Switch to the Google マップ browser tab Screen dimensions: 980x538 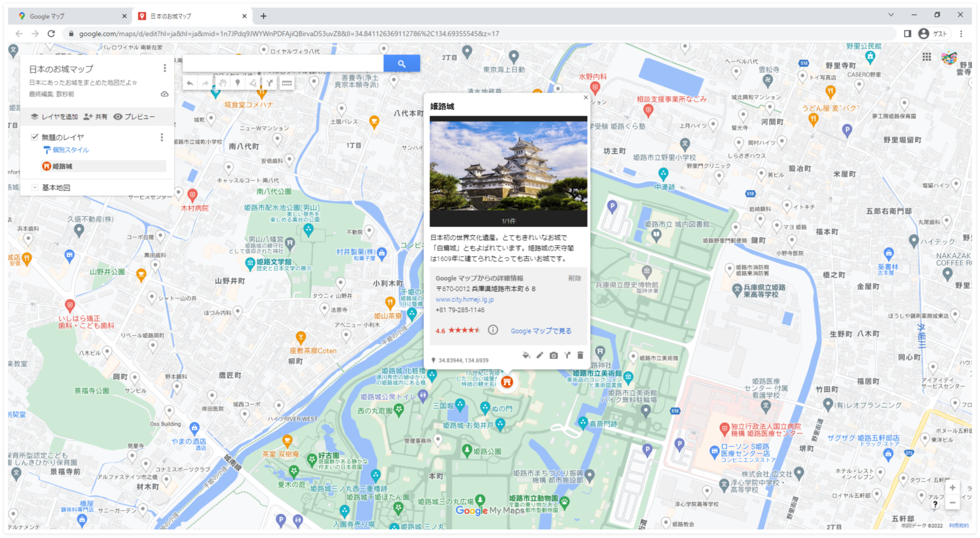coord(71,16)
